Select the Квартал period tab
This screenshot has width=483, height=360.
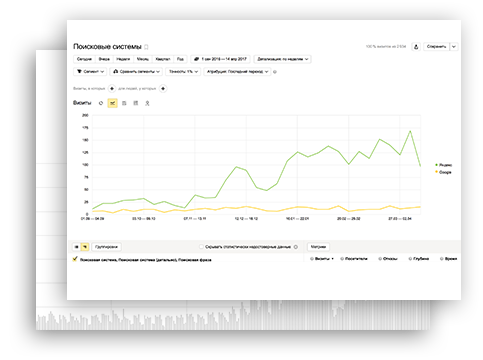[x=163, y=59]
